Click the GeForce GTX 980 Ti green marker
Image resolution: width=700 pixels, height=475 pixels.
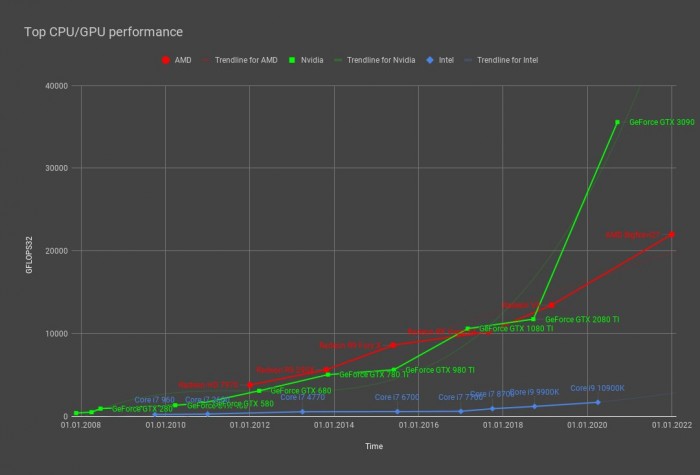[394, 370]
